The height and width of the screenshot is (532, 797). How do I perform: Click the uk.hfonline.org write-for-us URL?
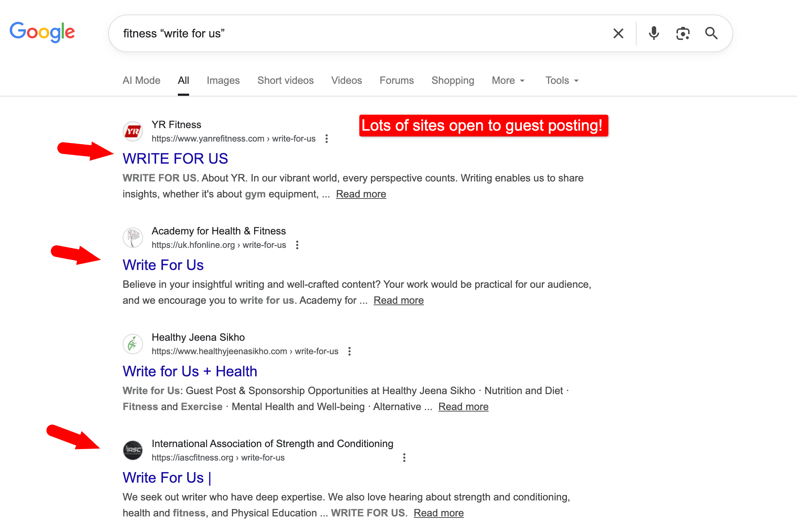(219, 245)
